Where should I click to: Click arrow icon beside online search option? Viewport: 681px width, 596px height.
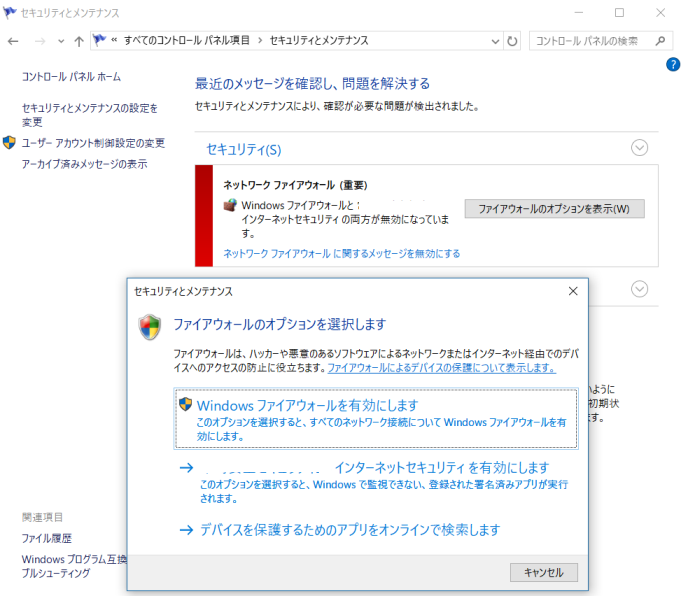186,530
